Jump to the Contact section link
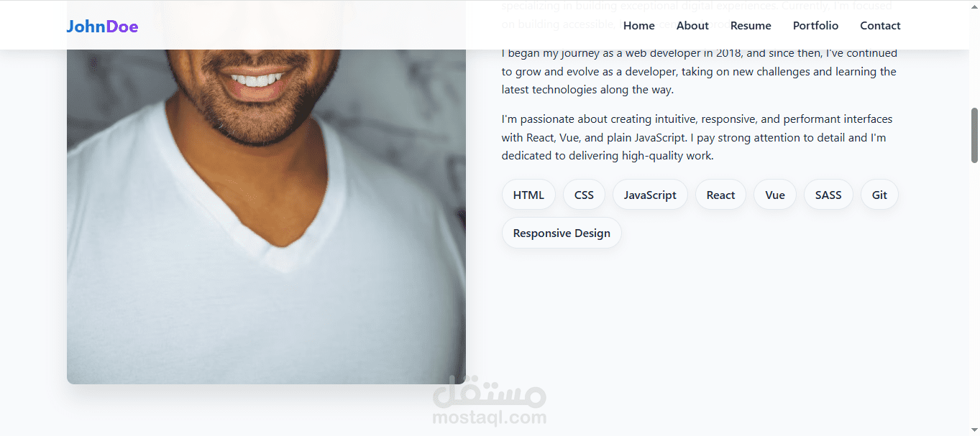 tap(880, 26)
